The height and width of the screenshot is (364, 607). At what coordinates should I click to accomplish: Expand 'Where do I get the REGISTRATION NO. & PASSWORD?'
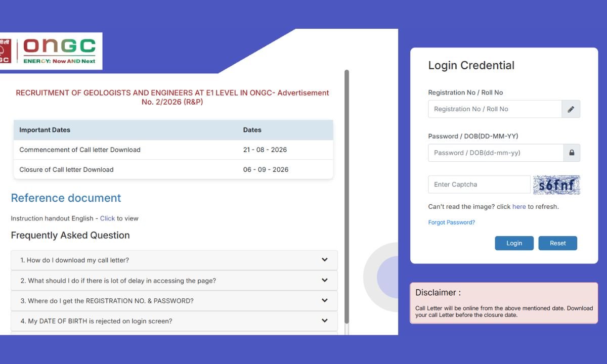tap(174, 301)
